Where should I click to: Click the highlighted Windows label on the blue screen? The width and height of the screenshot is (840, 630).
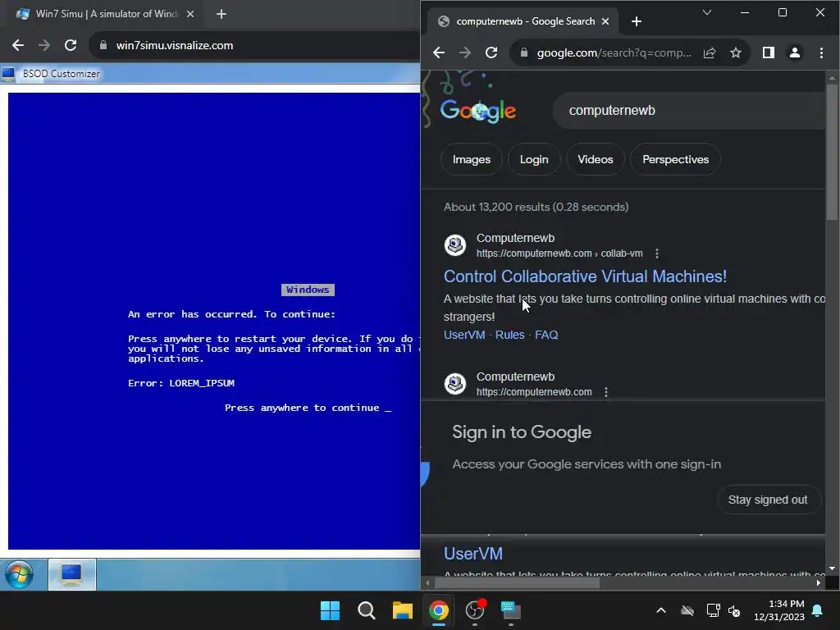(x=308, y=290)
